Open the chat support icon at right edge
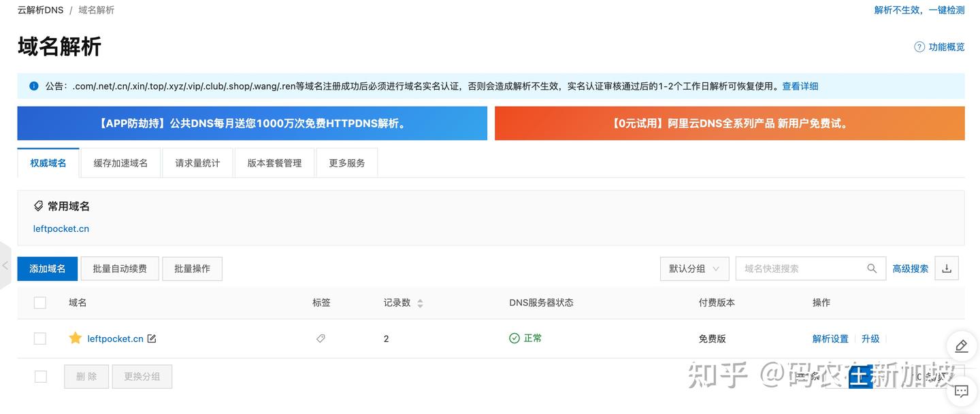 (962, 392)
